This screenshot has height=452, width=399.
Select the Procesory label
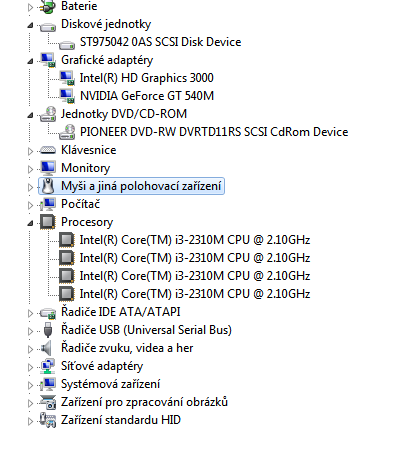click(x=87, y=222)
